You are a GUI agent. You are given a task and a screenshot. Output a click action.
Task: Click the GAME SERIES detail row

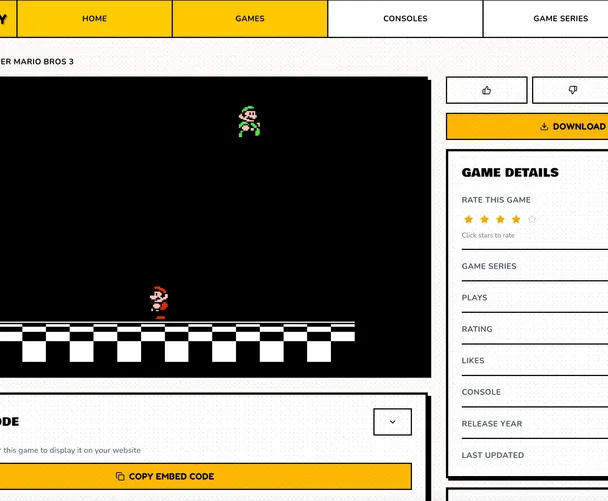point(535,266)
